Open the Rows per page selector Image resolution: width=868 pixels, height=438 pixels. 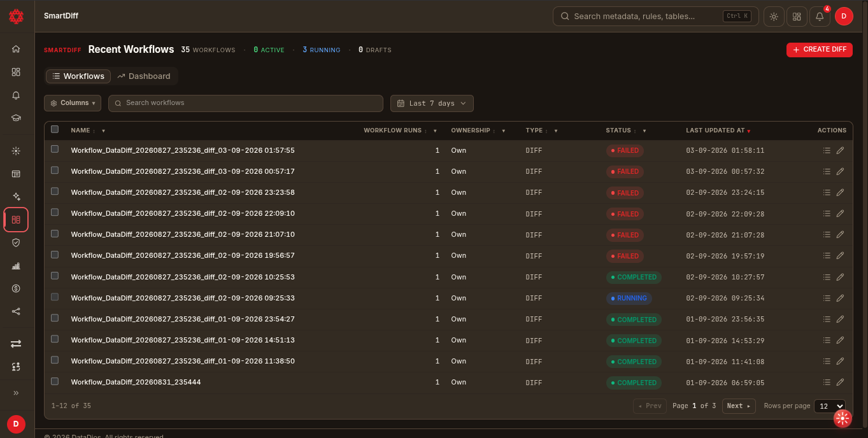pyautogui.click(x=830, y=406)
